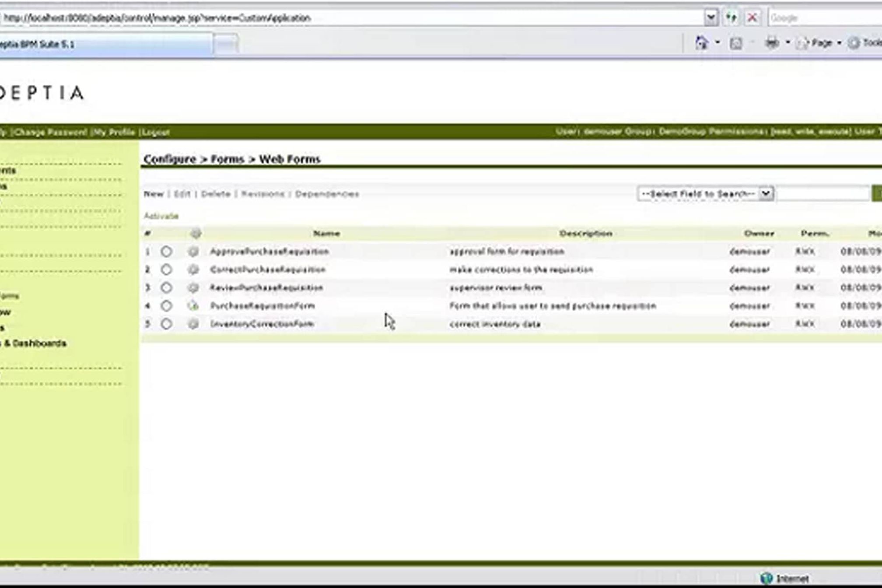Click the browser Home icon
The image size is (882, 588).
pos(702,43)
